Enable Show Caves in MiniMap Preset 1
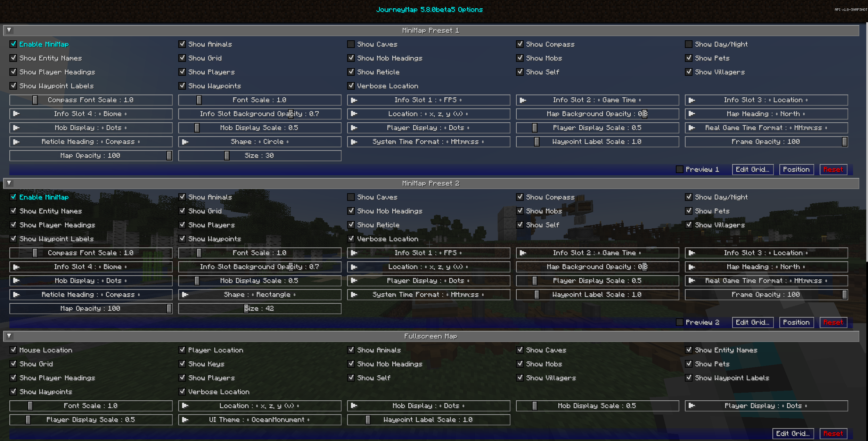Image resolution: width=868 pixels, height=441 pixels. point(351,44)
